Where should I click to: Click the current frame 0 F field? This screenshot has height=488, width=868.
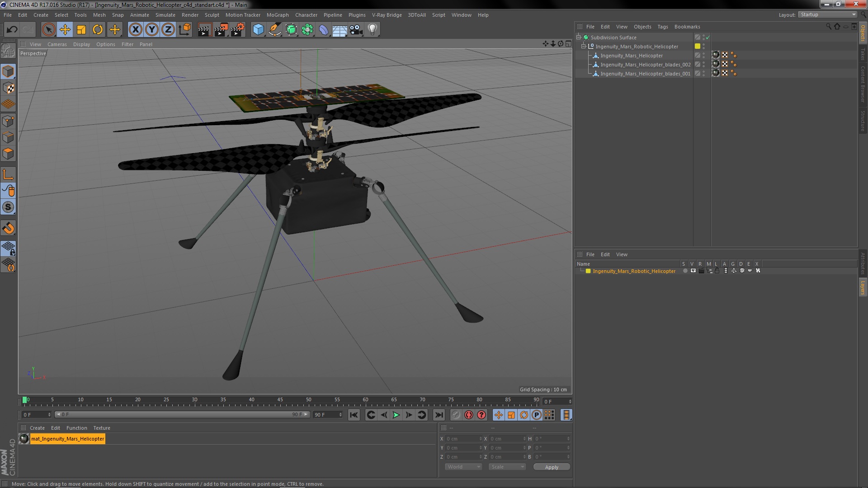tap(37, 415)
